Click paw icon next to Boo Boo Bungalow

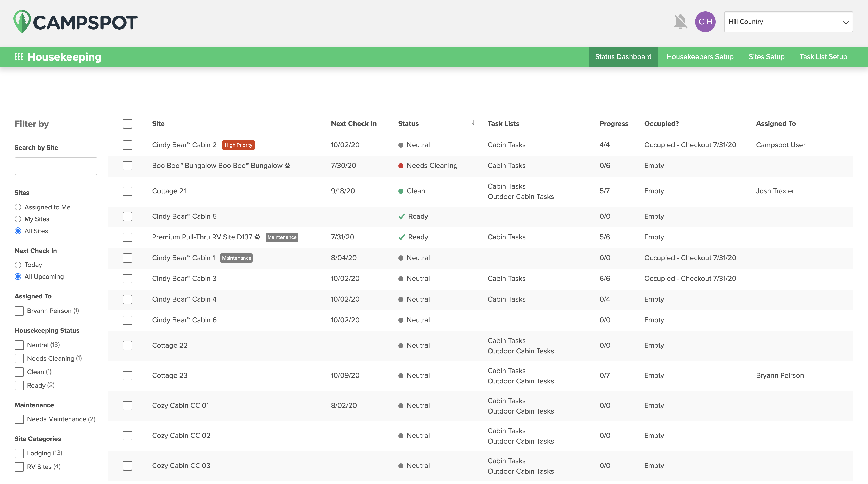pyautogui.click(x=287, y=166)
